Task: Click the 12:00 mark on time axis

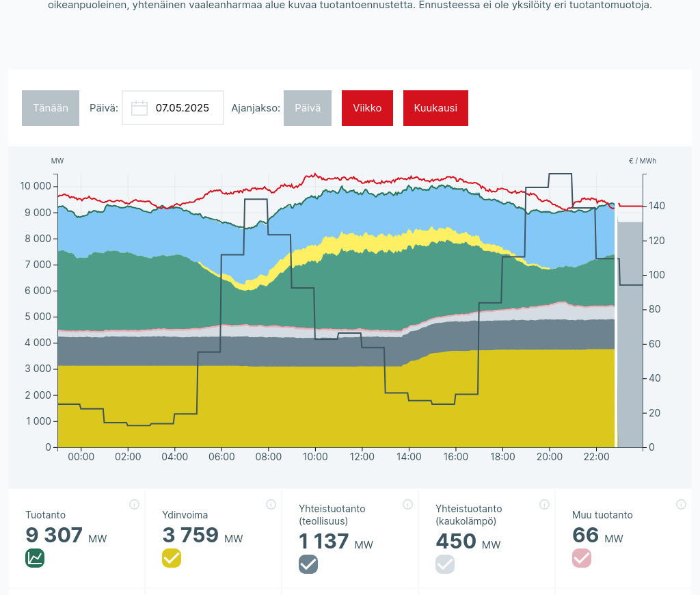Action: pos(362,457)
